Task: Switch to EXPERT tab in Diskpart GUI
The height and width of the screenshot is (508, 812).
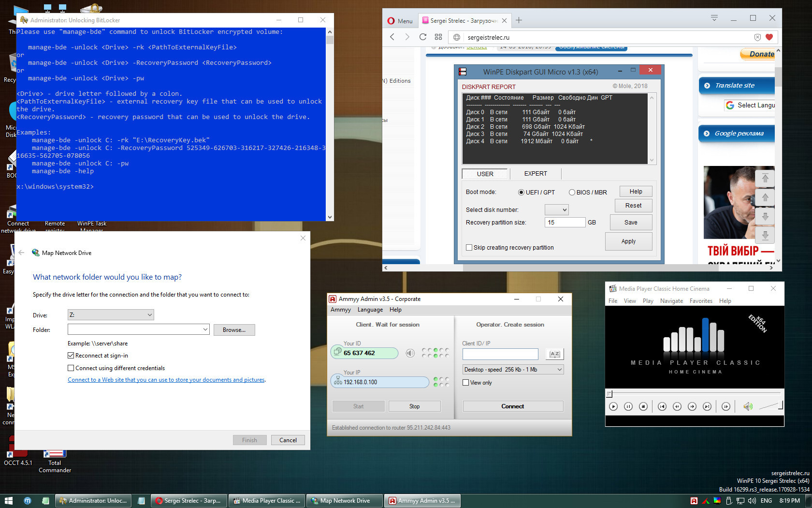Action: point(536,174)
